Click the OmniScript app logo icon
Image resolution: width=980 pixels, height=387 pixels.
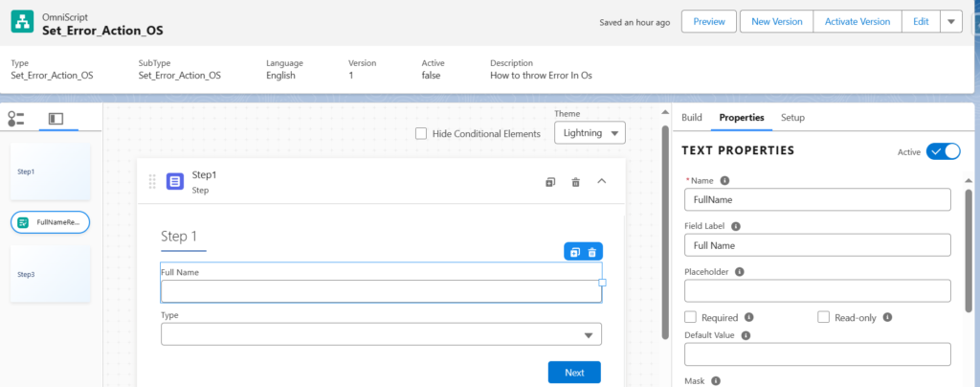pyautogui.click(x=23, y=22)
